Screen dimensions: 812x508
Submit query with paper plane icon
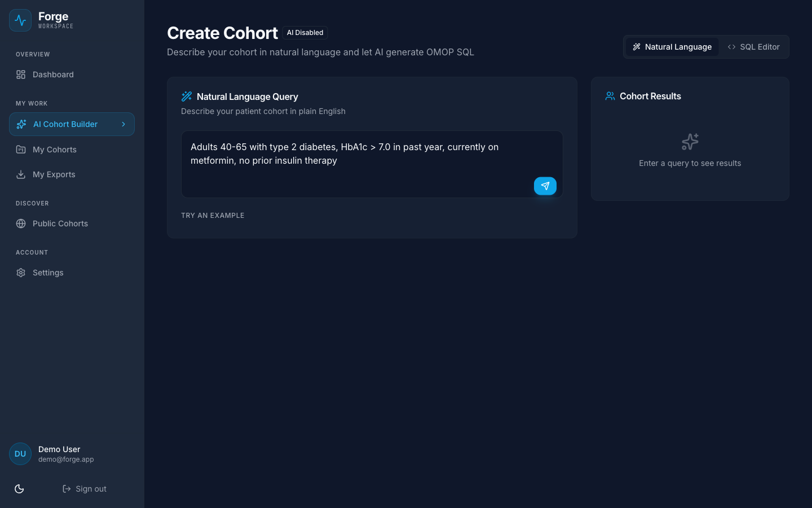(x=545, y=186)
